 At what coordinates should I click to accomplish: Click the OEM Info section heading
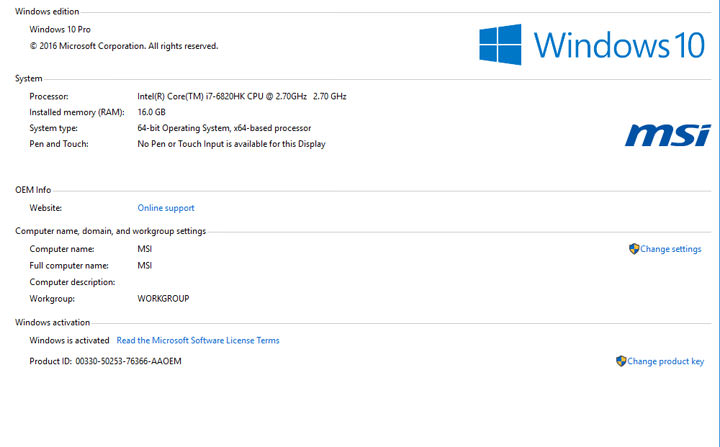click(33, 190)
